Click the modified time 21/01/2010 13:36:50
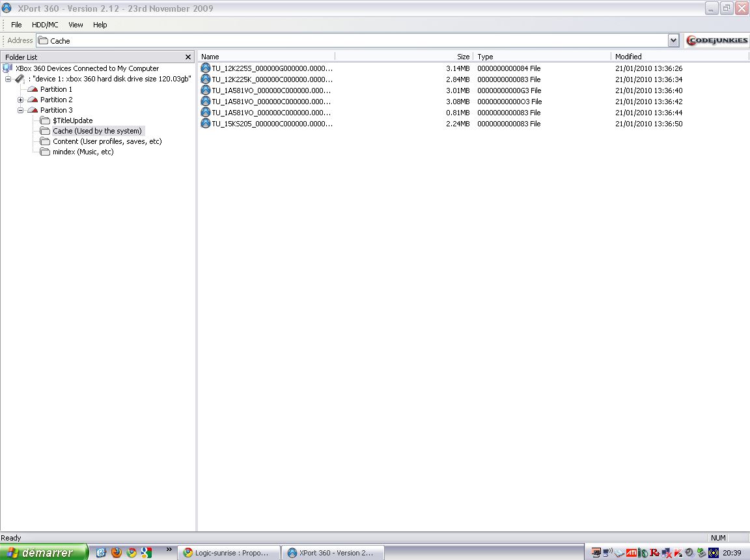Screen dimensions: 750x560 point(648,123)
